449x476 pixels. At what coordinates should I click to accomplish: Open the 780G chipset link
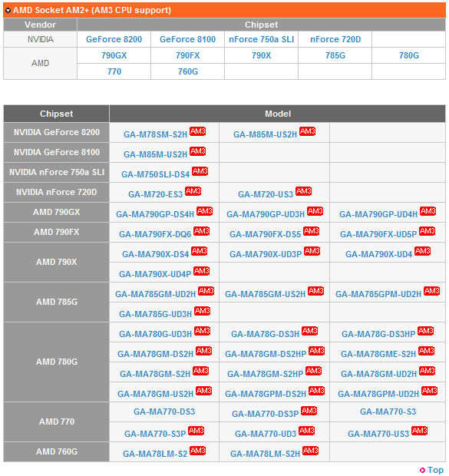coord(409,55)
